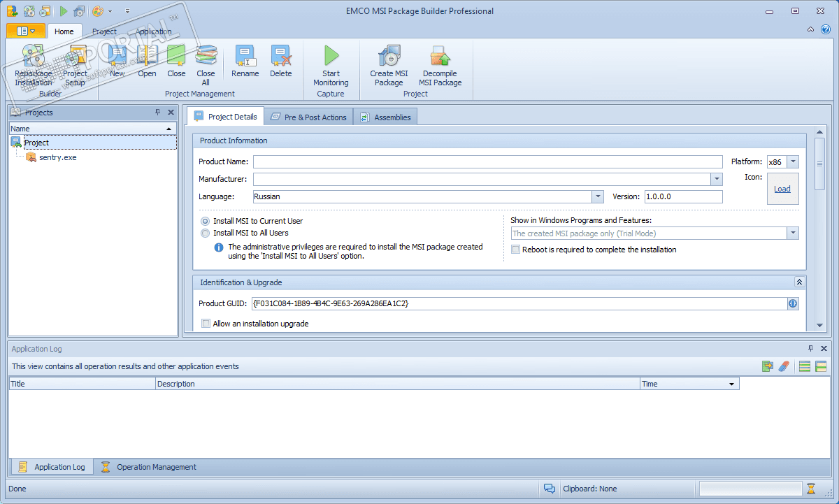Close the Application Log panel
The width and height of the screenshot is (839, 504).
824,348
